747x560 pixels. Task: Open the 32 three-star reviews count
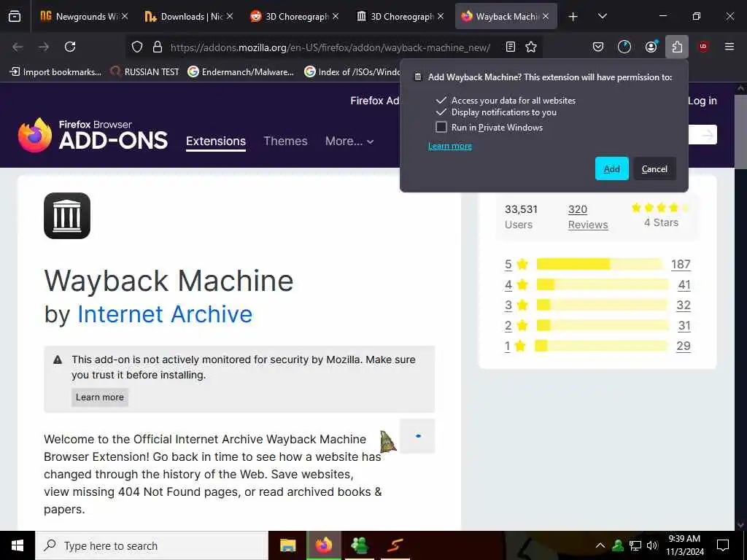click(x=684, y=306)
